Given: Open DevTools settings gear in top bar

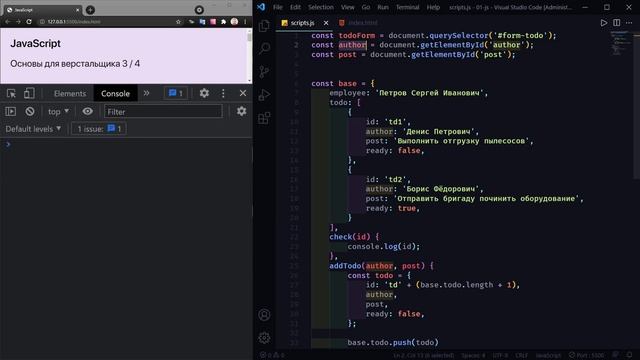Looking at the screenshot, I should [x=204, y=93].
